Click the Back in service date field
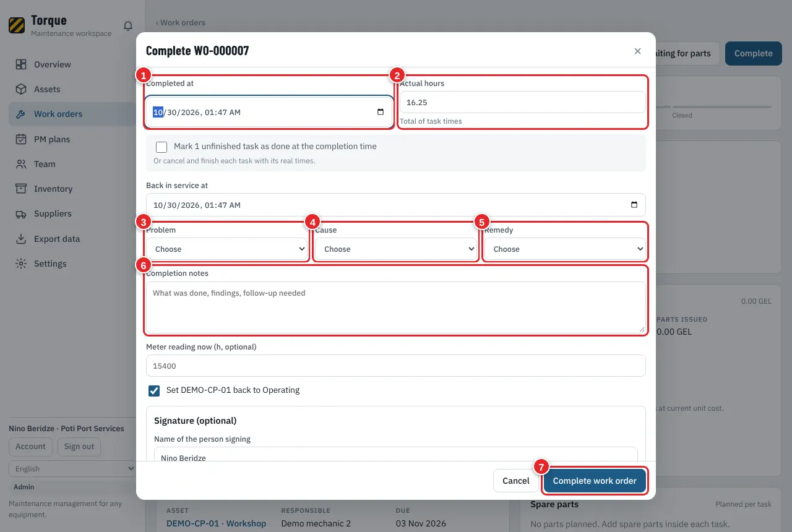Image resolution: width=792 pixels, height=532 pixels. coord(396,205)
